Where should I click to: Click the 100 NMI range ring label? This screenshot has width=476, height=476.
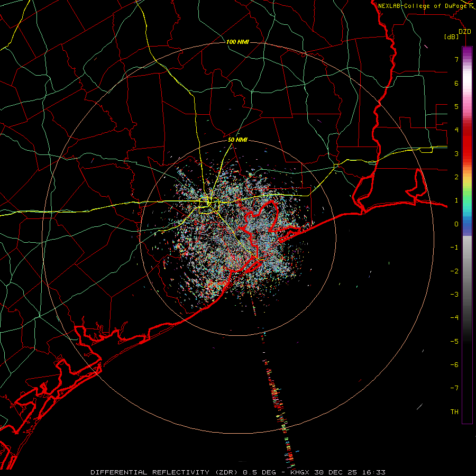tap(237, 42)
